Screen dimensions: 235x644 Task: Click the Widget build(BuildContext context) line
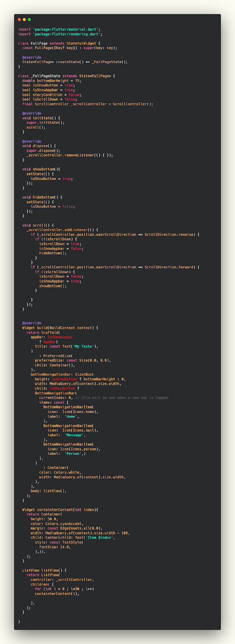(60, 328)
